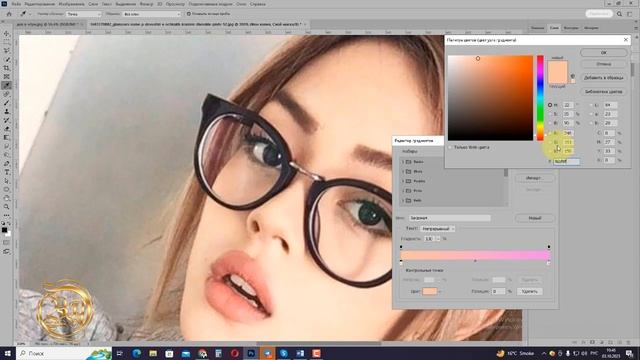The width and height of the screenshot is (640, 360).
Task: Click the Импорт button in Gradient Editor
Action: (x=533, y=178)
